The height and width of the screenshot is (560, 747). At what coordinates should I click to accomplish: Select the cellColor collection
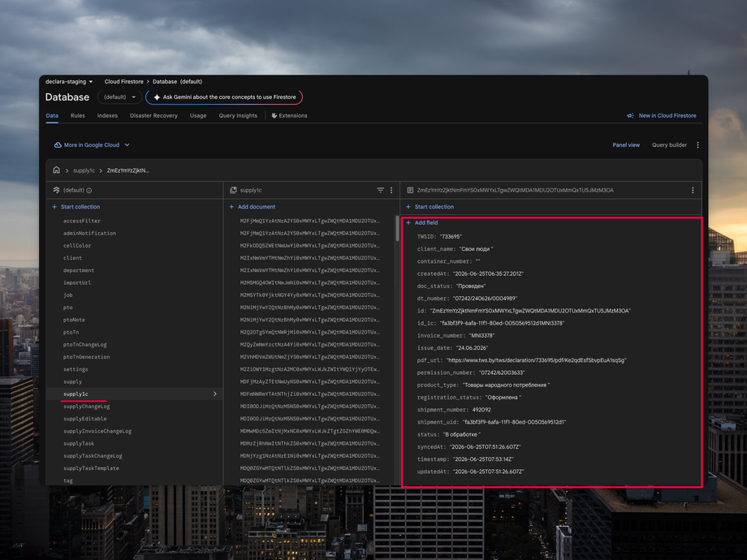pyautogui.click(x=77, y=246)
